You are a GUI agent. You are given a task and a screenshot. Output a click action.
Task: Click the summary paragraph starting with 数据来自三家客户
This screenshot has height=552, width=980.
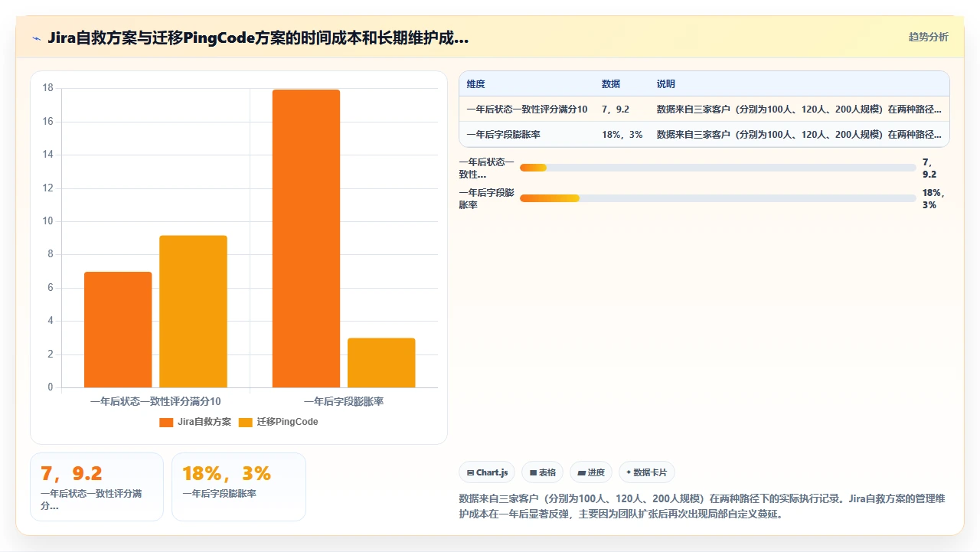coord(702,506)
